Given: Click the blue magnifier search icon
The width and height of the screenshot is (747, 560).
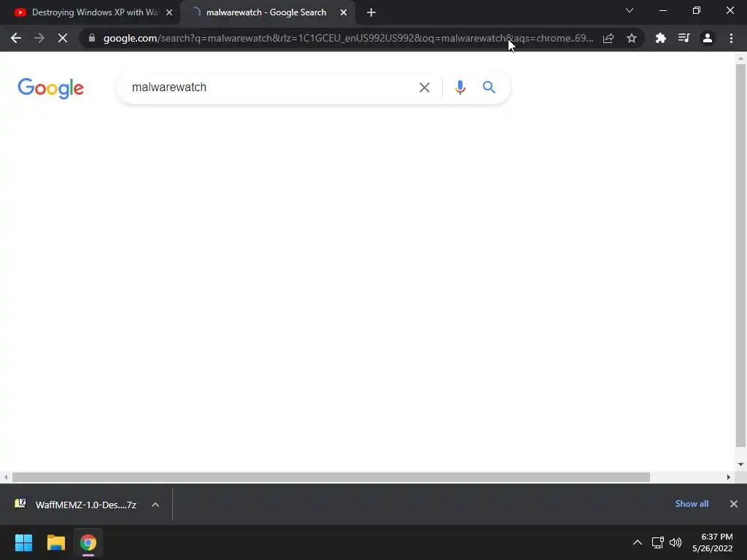Looking at the screenshot, I should tap(489, 87).
